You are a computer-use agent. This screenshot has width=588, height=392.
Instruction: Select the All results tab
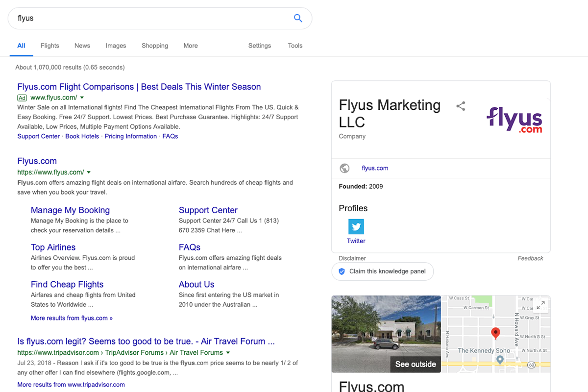point(21,46)
